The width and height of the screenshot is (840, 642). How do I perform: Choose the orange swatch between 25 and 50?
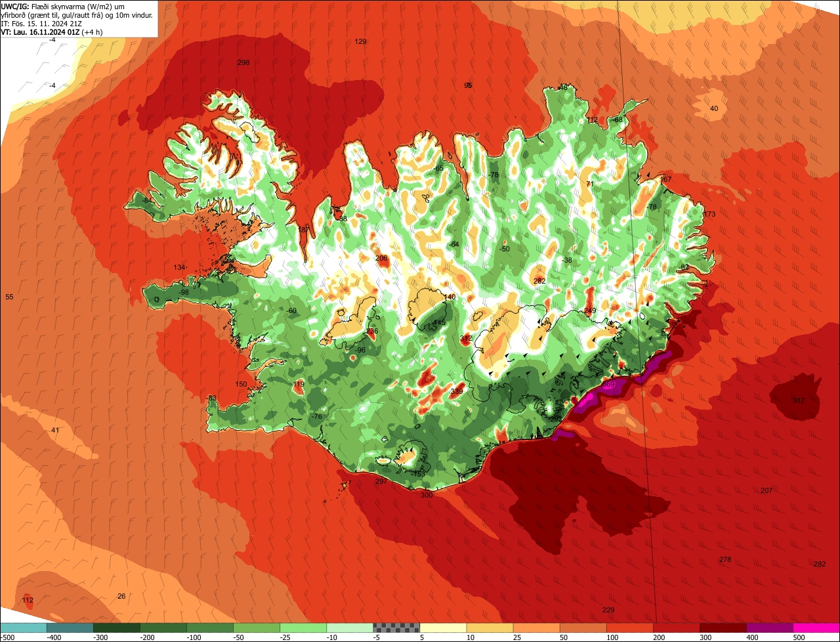[x=536, y=628]
